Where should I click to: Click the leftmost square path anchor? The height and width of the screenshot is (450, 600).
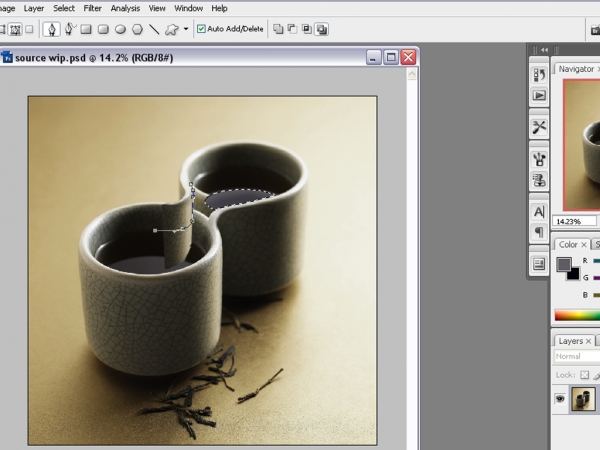coord(155,231)
